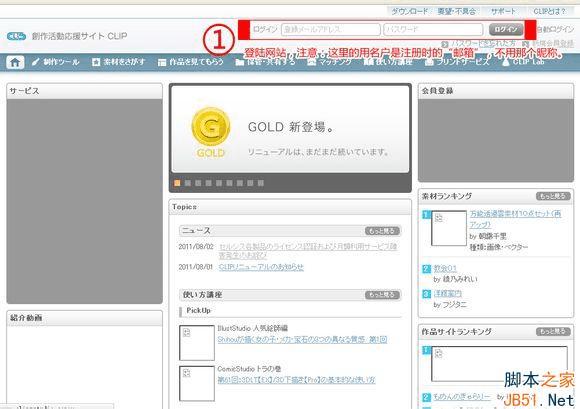Open the first-ranked material thumbnail
This screenshot has width=580, height=409.
click(x=449, y=228)
